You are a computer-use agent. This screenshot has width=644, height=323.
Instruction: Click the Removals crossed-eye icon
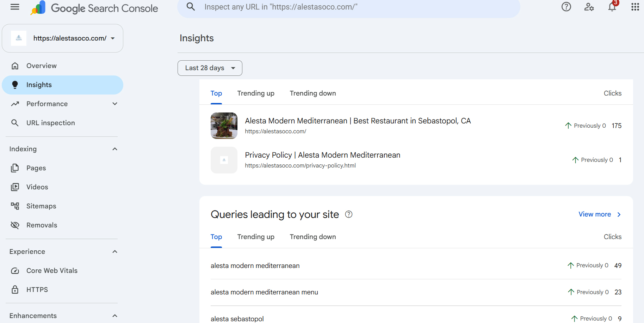point(15,225)
